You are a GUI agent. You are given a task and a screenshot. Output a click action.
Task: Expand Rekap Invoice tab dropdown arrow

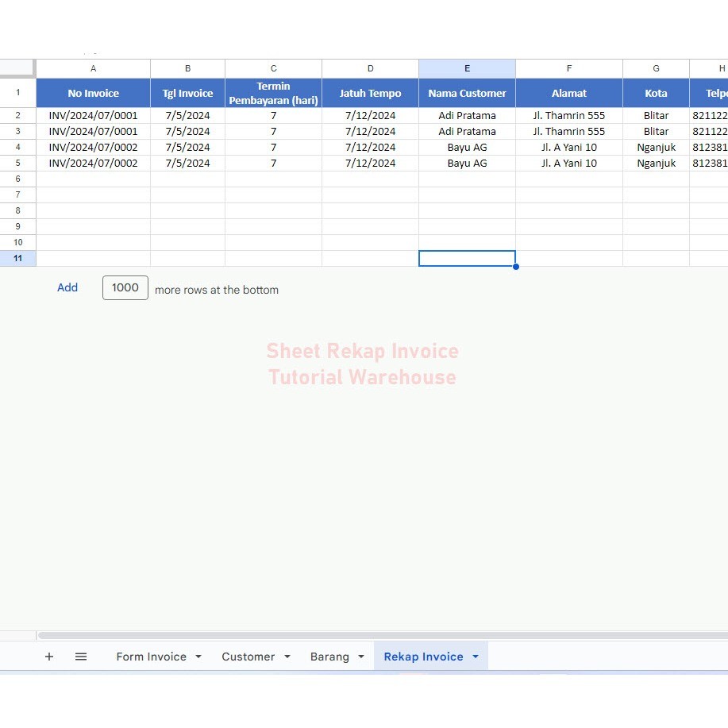pyautogui.click(x=475, y=657)
